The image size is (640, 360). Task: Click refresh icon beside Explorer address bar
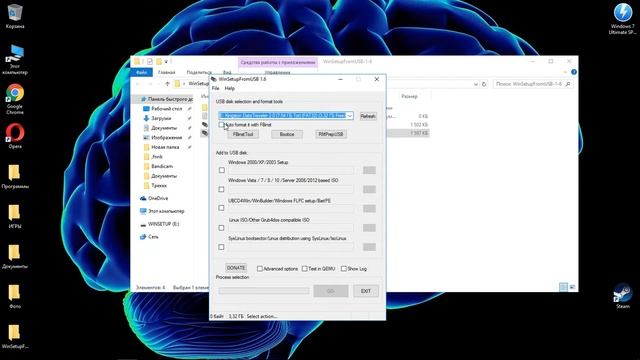click(484, 84)
